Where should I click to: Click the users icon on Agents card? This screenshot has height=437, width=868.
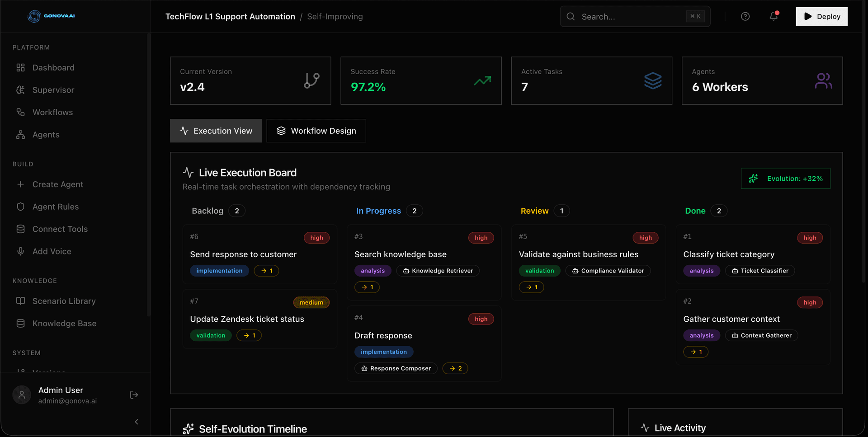pos(823,81)
